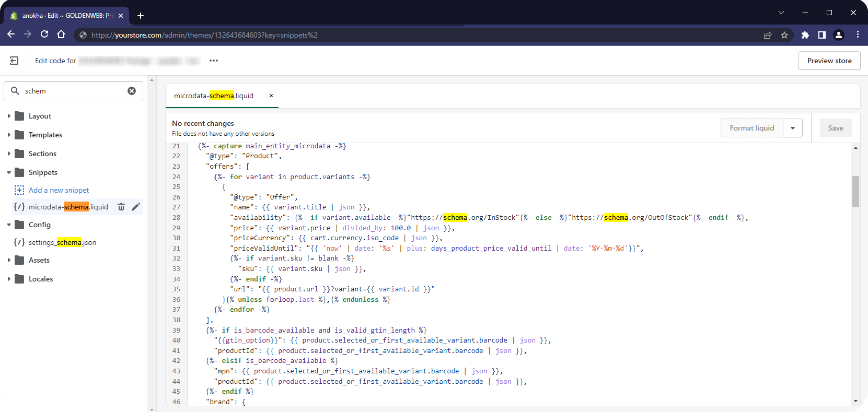Click the Assets folder label
The image size is (868, 412).
39,260
